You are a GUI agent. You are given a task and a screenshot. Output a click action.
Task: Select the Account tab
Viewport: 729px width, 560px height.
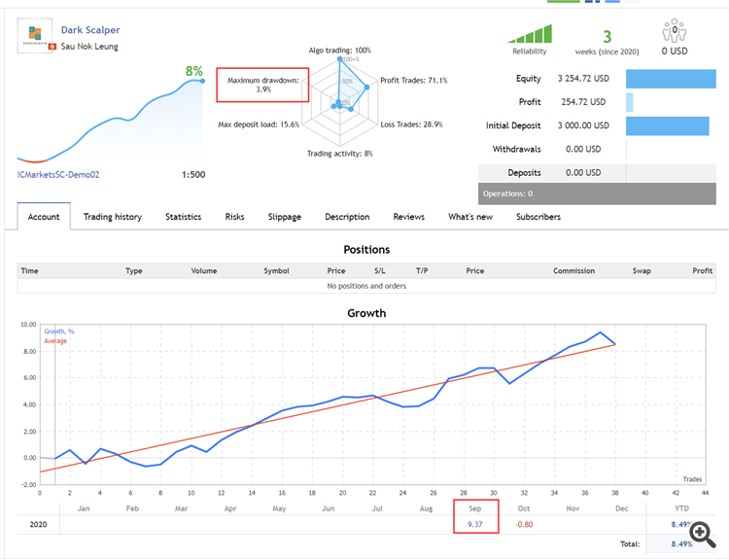(44, 217)
